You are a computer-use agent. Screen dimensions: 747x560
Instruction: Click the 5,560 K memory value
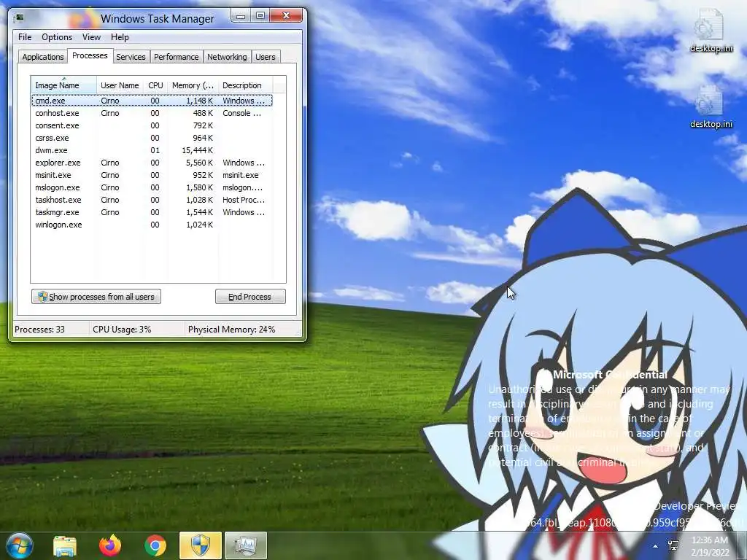[199, 163]
